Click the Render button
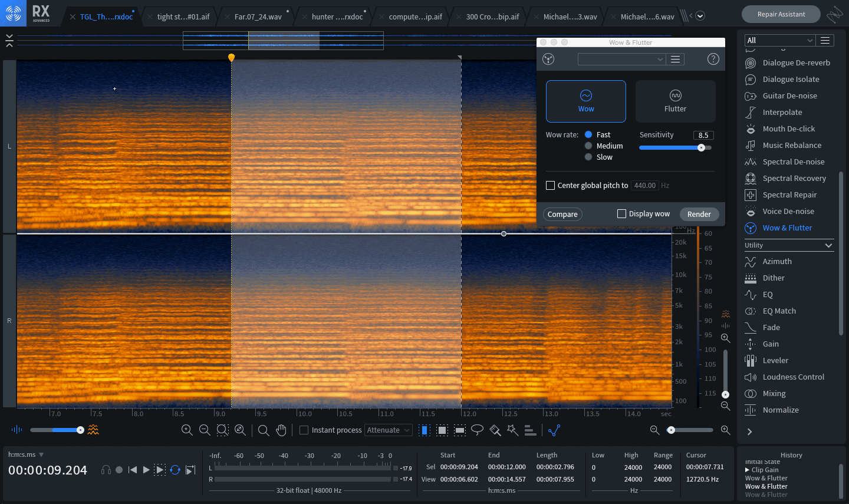Viewport: 849px width, 504px height. [x=699, y=214]
